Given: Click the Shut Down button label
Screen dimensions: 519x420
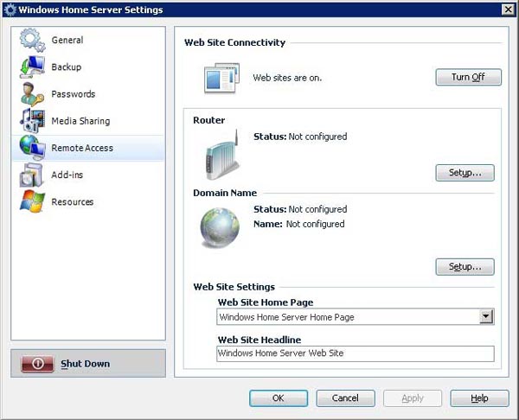Looking at the screenshot, I should point(86,364).
